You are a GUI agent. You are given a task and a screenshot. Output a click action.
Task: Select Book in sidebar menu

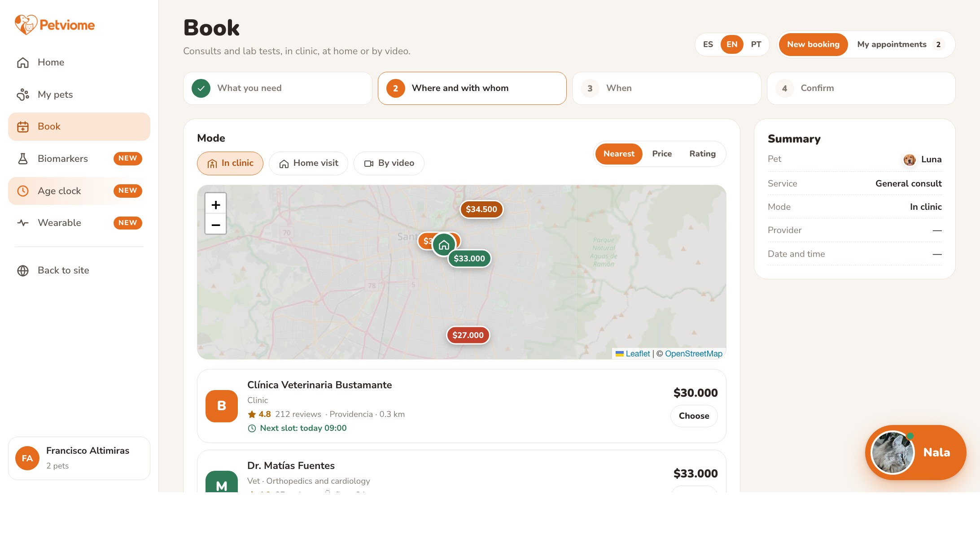pyautogui.click(x=79, y=127)
